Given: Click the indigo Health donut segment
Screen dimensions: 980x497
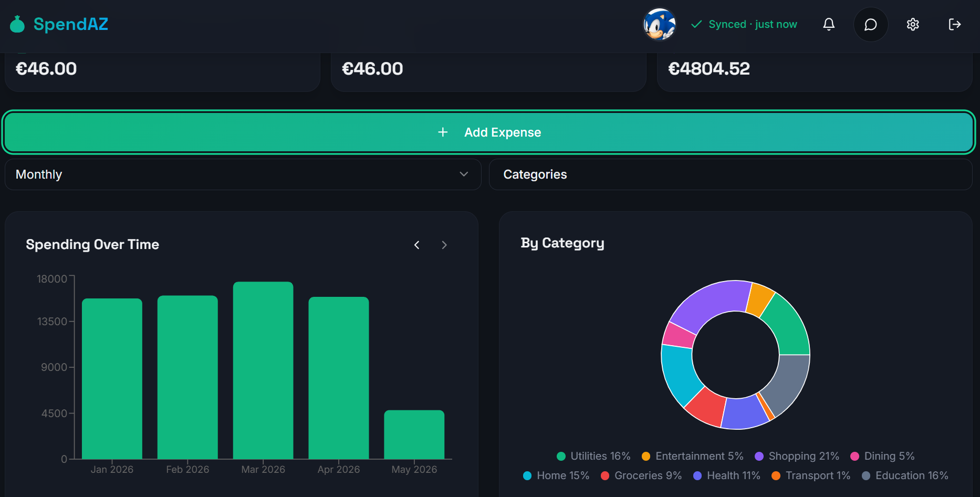Looking at the screenshot, I should pos(744,413).
